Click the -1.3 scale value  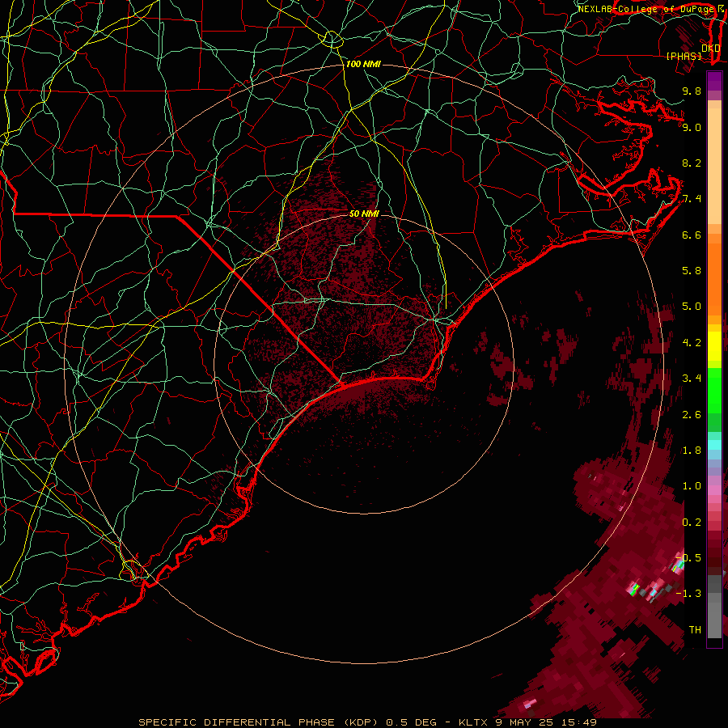coord(689,594)
